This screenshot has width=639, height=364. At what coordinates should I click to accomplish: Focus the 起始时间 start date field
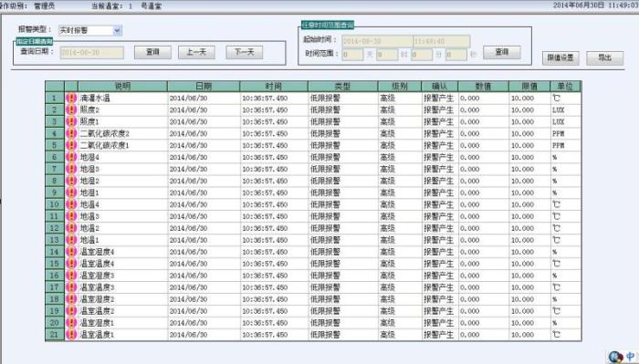coord(377,41)
